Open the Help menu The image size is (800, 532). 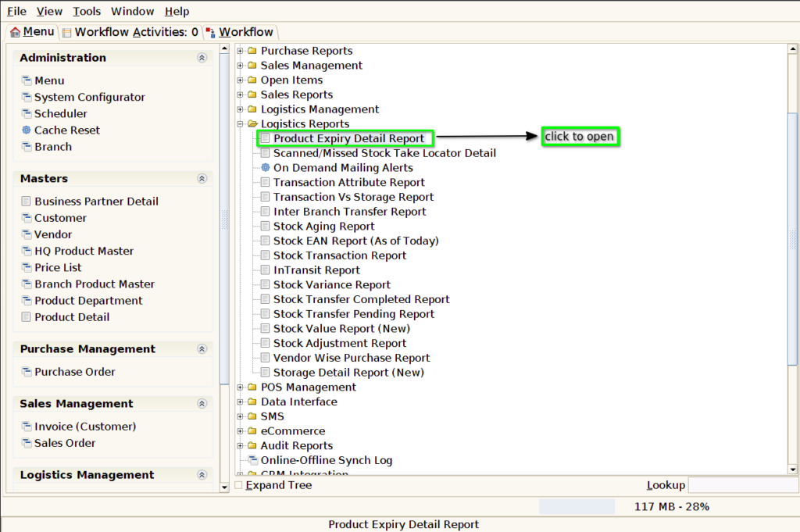click(x=177, y=11)
